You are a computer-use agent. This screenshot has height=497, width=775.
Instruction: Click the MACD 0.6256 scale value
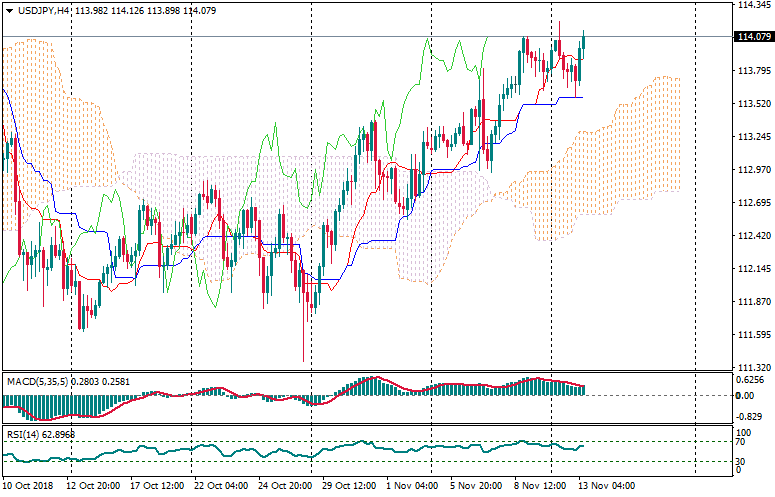coord(750,380)
